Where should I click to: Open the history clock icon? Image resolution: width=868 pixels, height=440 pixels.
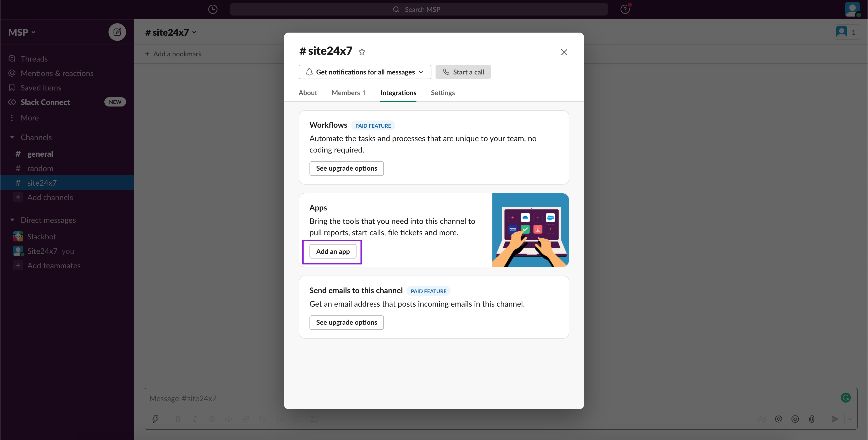coord(213,10)
